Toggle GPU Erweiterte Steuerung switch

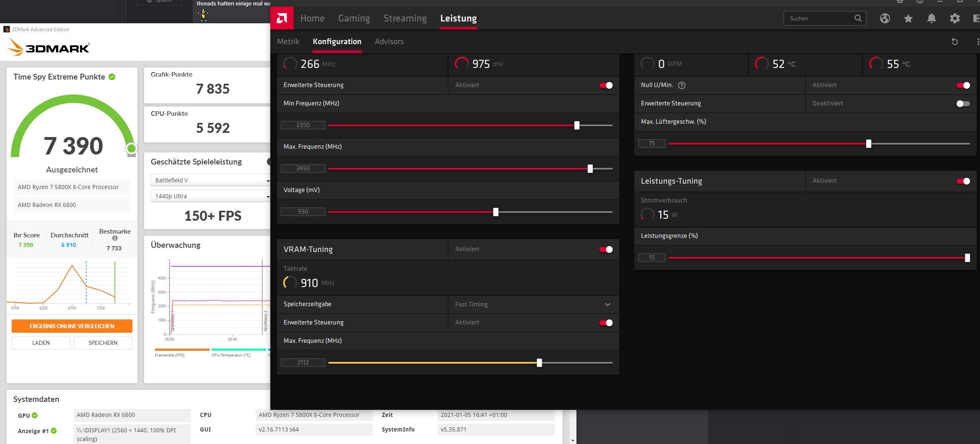click(x=606, y=85)
